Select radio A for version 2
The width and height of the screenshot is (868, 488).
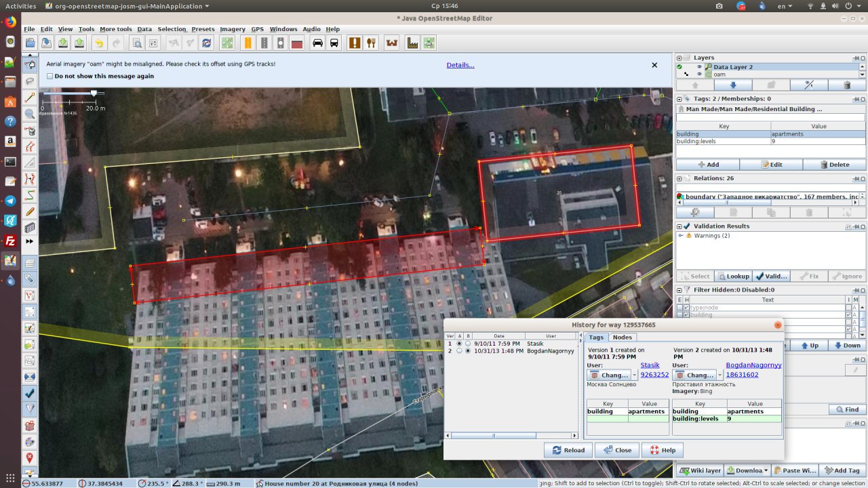pyautogui.click(x=459, y=351)
